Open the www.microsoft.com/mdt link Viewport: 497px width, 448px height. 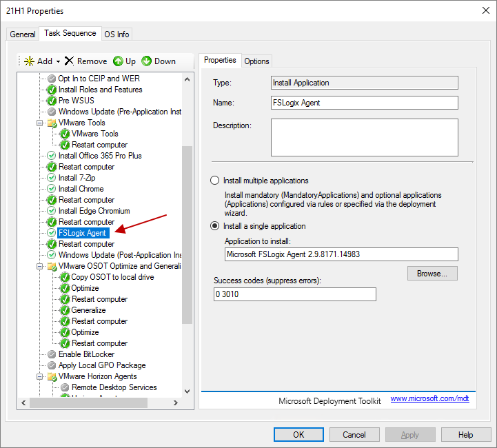429,398
